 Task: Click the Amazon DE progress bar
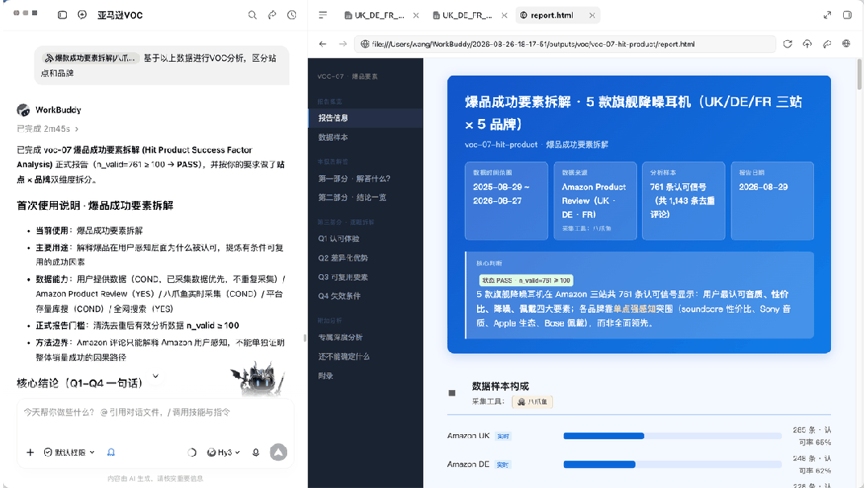[672, 465]
